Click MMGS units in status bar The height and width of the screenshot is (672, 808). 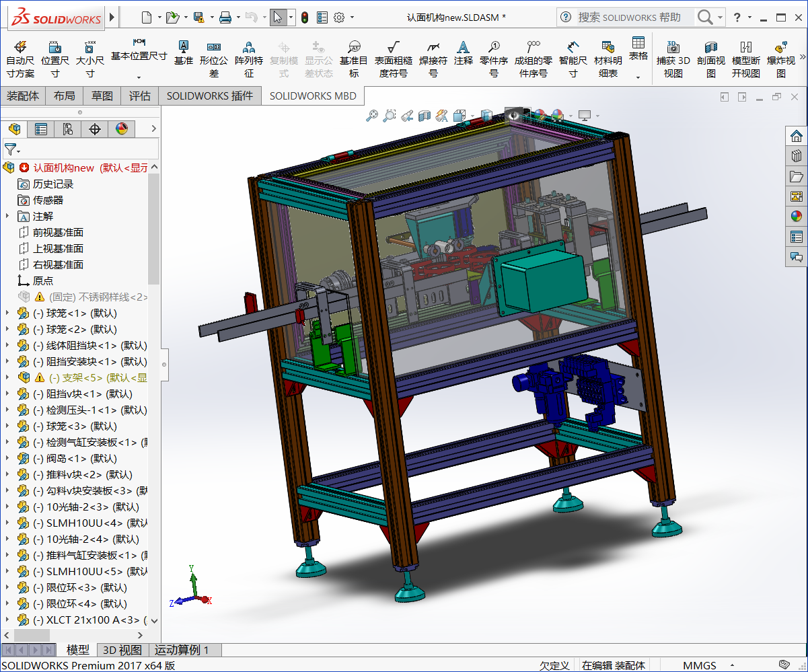click(700, 665)
